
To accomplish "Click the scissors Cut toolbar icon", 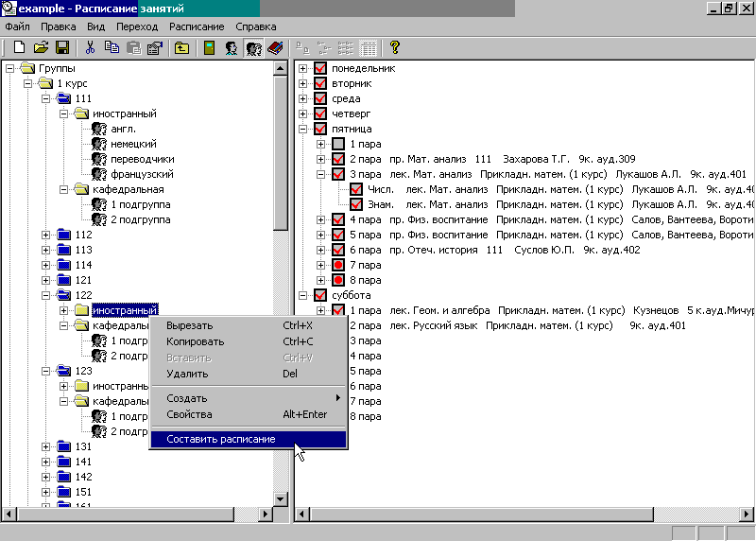I will (x=90, y=47).
